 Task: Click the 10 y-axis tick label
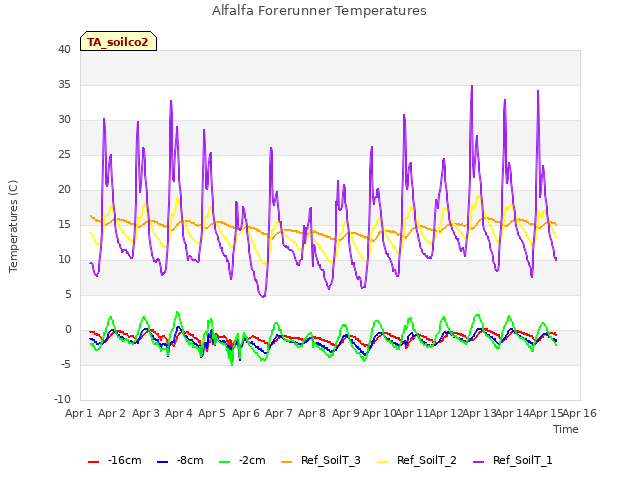click(64, 260)
